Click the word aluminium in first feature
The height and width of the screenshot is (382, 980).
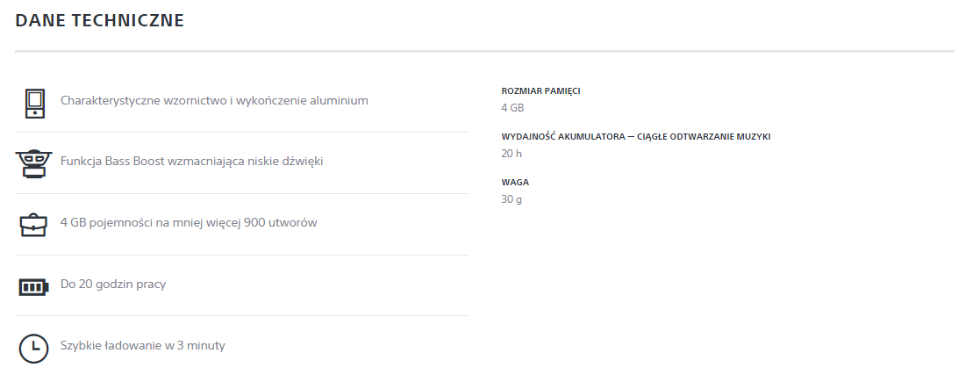click(339, 100)
